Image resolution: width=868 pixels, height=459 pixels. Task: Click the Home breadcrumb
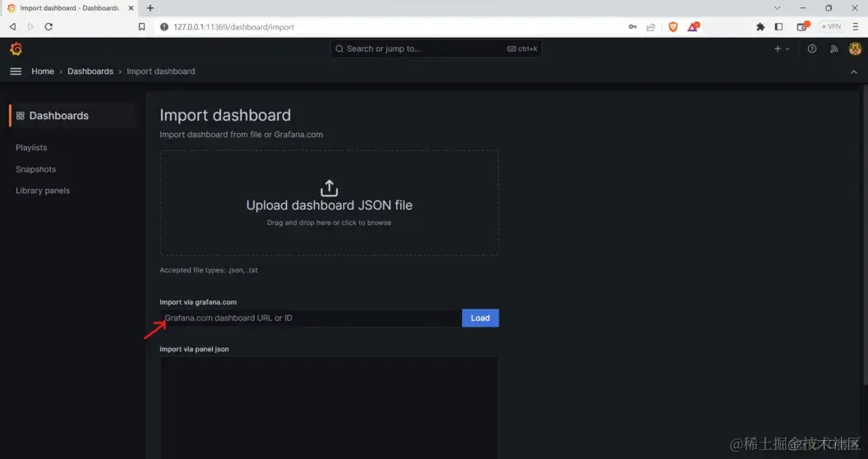point(43,71)
